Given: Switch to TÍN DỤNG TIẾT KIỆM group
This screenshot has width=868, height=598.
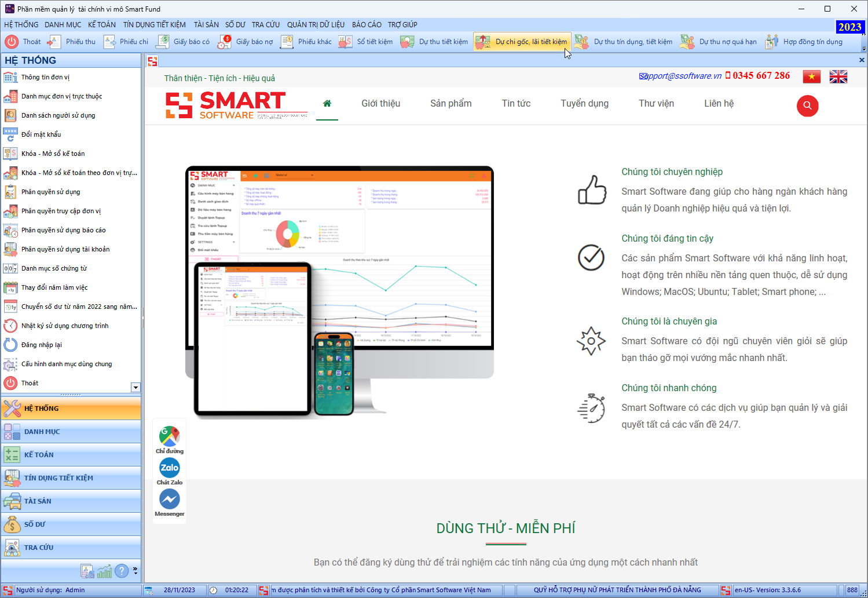Looking at the screenshot, I should 71,478.
